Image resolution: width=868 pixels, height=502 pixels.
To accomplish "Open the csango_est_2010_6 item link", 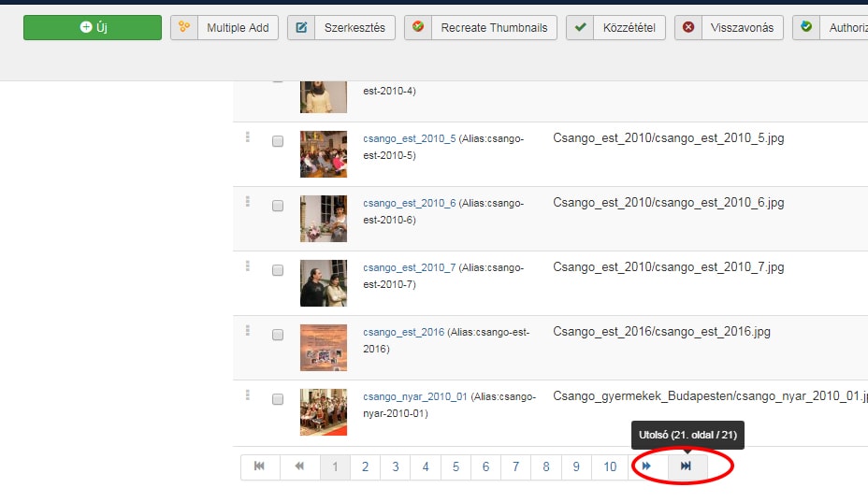I will tap(409, 203).
